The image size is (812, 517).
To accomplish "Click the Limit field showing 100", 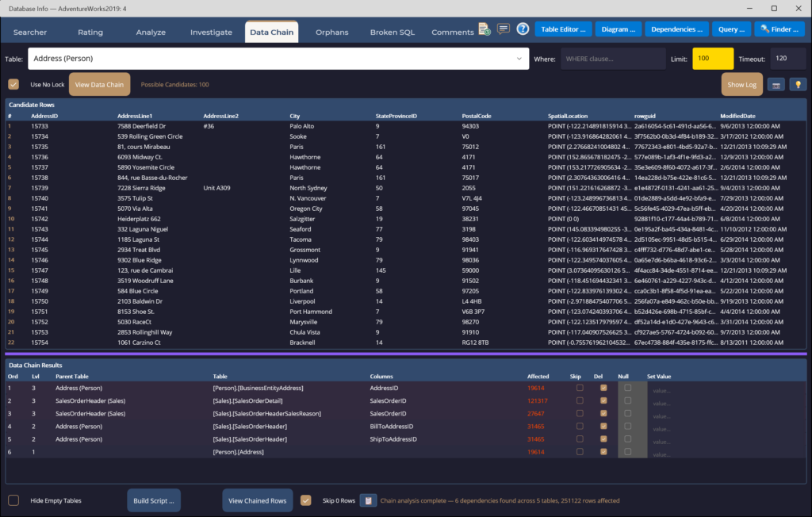I will pos(713,59).
